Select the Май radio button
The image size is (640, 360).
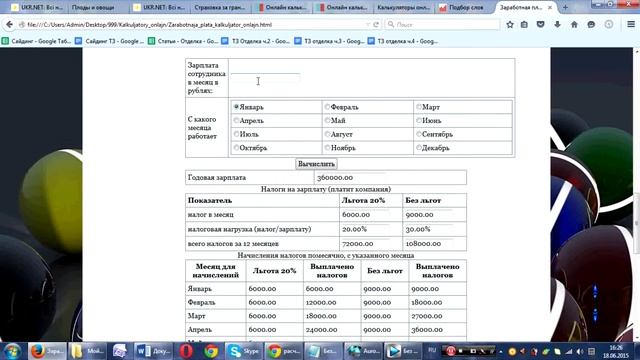click(327, 120)
